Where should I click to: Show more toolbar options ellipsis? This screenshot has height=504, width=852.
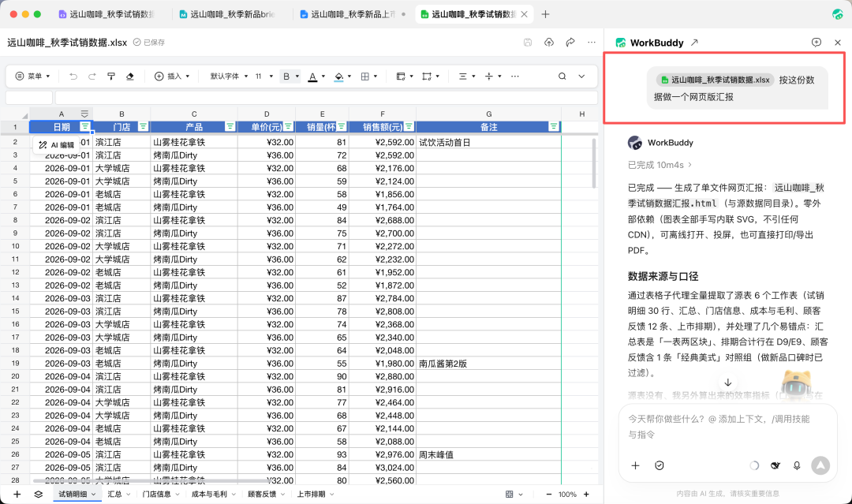click(515, 77)
